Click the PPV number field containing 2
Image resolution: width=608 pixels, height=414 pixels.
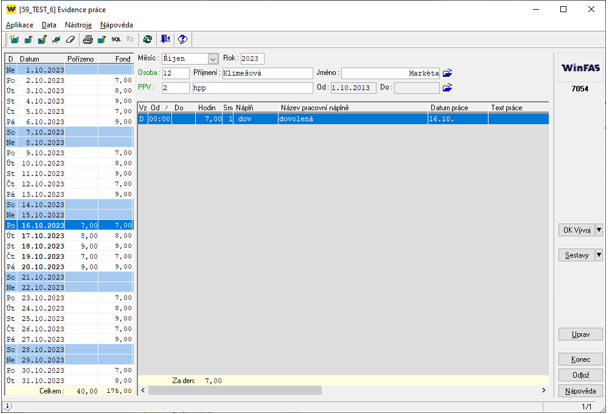point(176,88)
